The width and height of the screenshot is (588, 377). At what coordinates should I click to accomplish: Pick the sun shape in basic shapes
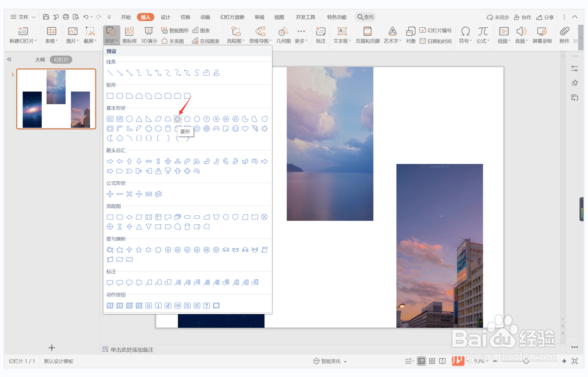(264, 129)
